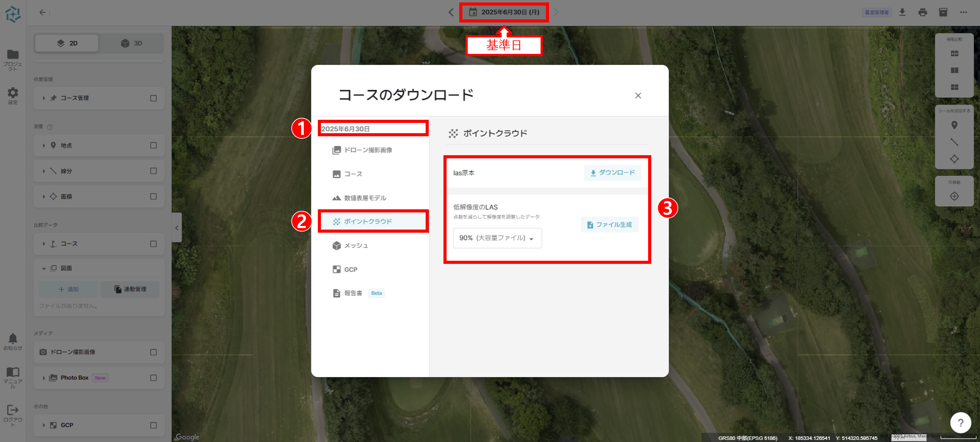
Task: Enable the 地点 layer checkbox
Action: [153, 145]
